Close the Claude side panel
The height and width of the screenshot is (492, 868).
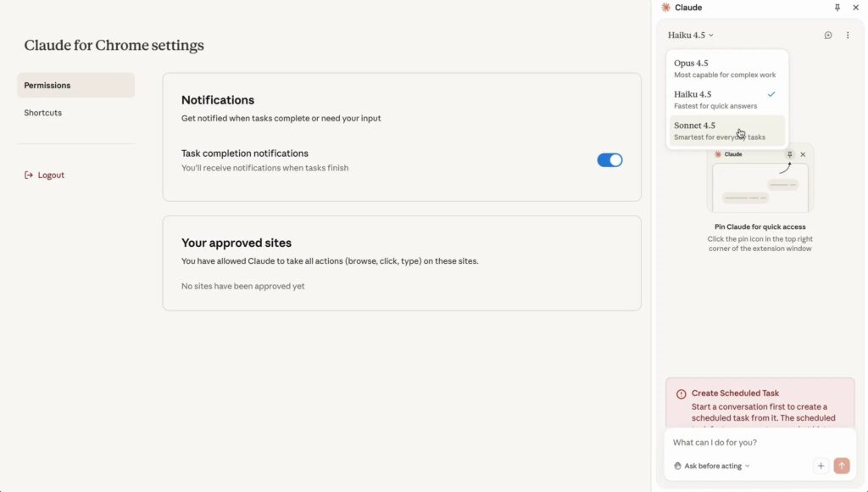click(x=855, y=8)
